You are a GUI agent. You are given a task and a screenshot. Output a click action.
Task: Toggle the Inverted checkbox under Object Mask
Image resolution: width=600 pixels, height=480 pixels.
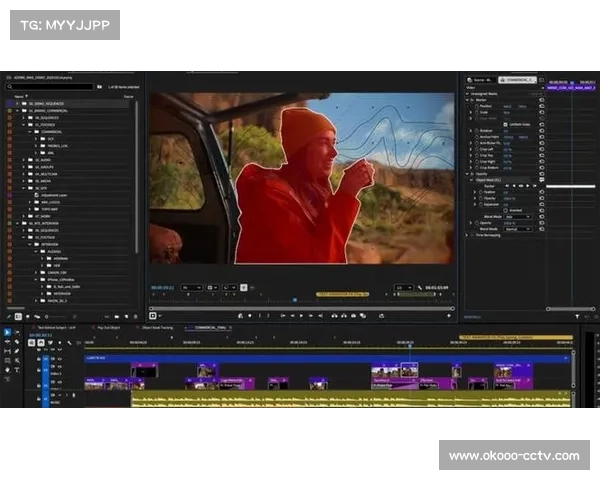click(x=505, y=210)
